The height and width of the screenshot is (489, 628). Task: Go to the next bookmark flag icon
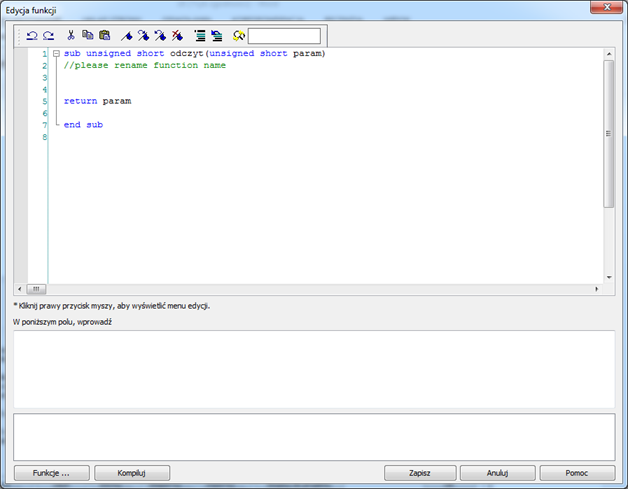click(143, 36)
